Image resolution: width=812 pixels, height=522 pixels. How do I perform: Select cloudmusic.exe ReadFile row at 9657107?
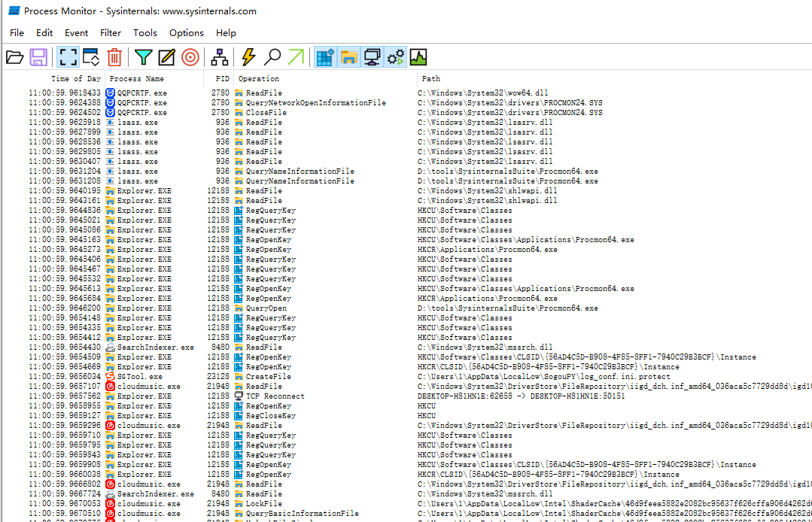click(407, 387)
